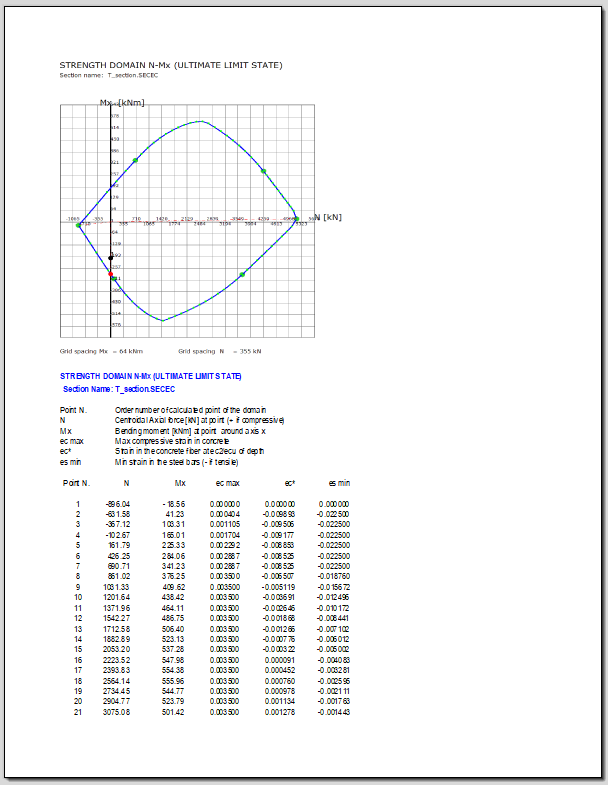This screenshot has height=785, width=608.
Task: Click Mx value '537.28' in row 15
Action: coord(173,649)
